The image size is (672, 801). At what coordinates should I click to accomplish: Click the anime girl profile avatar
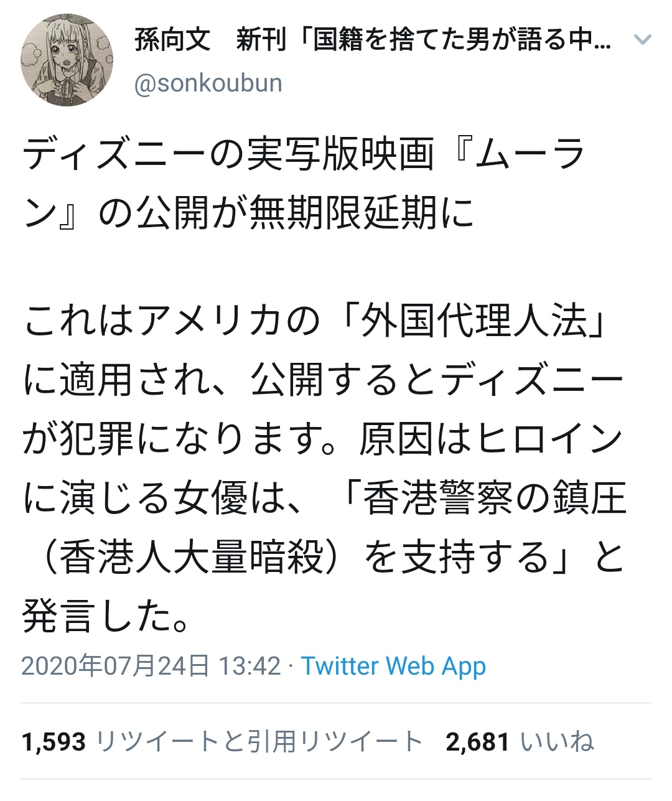[x=67, y=60]
